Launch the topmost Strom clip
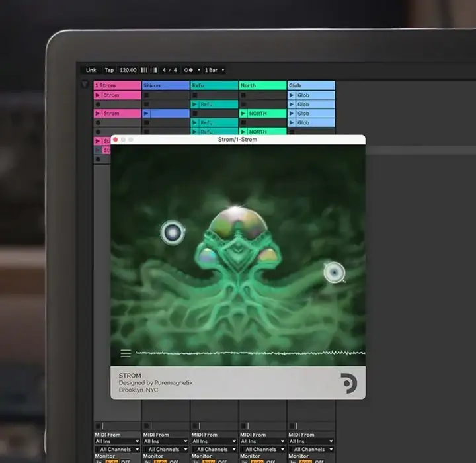This screenshot has width=476, height=463. pos(98,95)
